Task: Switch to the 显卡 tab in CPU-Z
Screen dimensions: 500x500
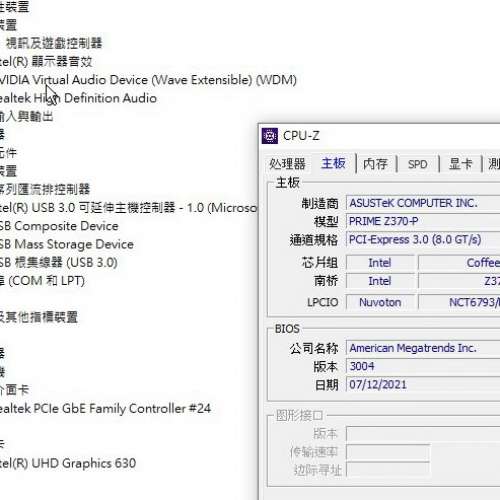Action: [x=460, y=164]
